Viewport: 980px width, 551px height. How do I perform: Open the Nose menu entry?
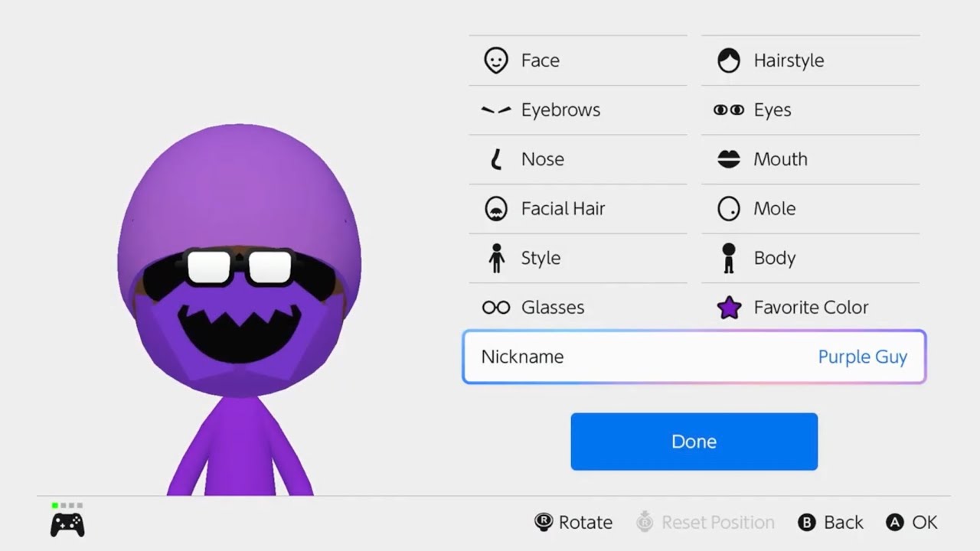point(578,159)
